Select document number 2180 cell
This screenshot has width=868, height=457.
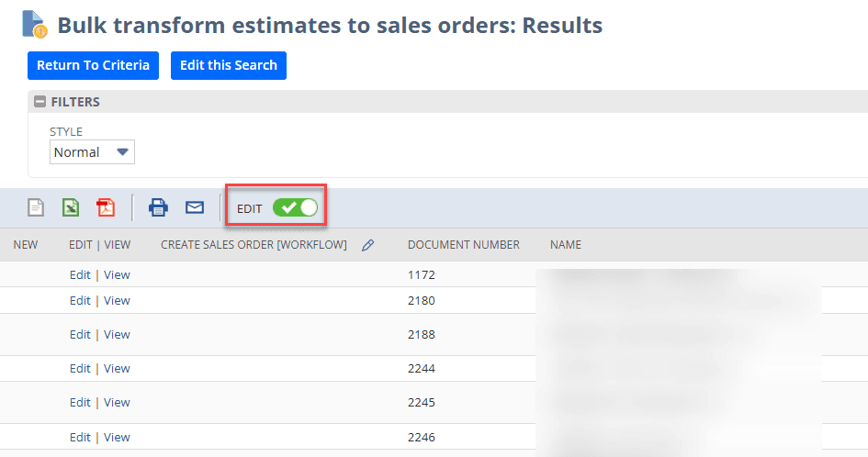422,300
